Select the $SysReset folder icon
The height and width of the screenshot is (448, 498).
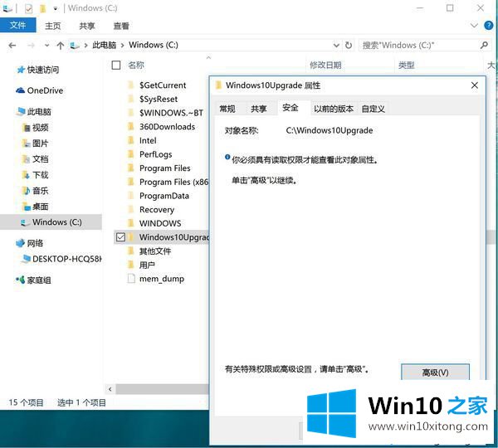pos(130,99)
